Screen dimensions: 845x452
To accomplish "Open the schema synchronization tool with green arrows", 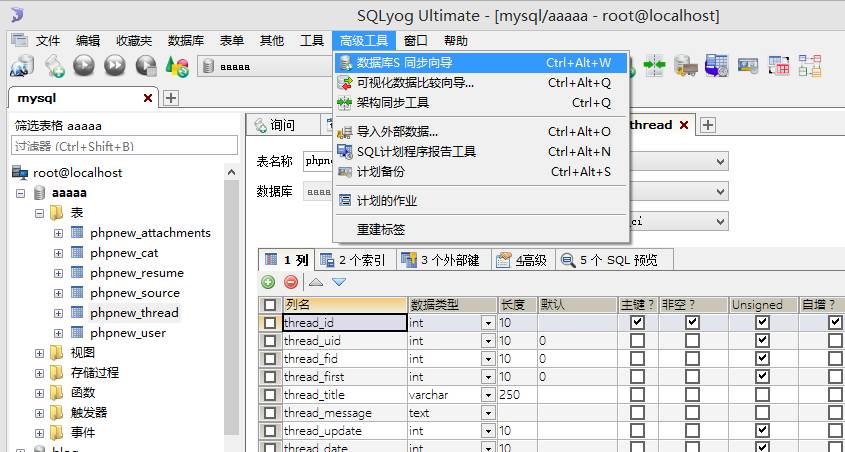I will 654,65.
